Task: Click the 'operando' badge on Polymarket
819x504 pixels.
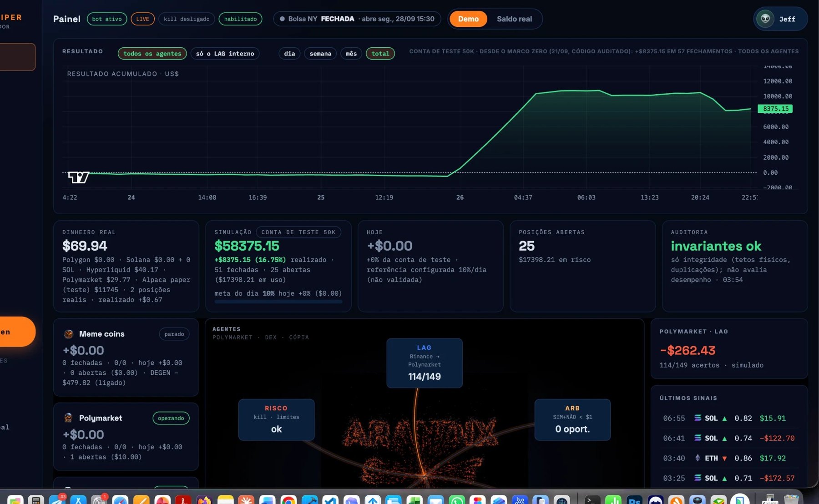Action: (x=171, y=418)
